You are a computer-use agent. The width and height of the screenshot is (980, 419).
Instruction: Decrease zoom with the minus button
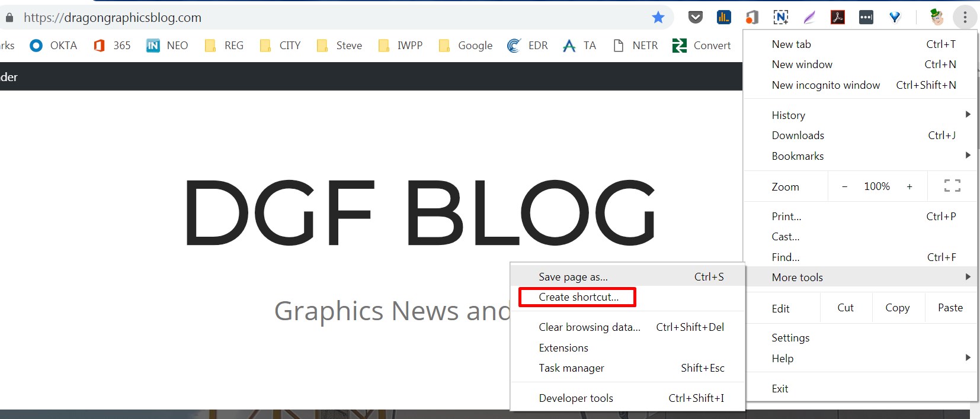click(x=844, y=186)
